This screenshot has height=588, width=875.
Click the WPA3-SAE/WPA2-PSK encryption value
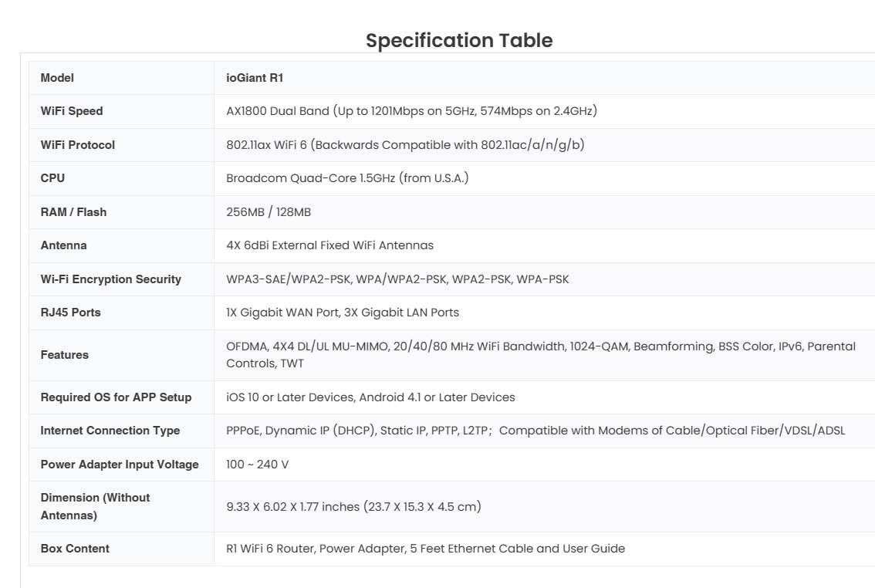click(x=397, y=279)
